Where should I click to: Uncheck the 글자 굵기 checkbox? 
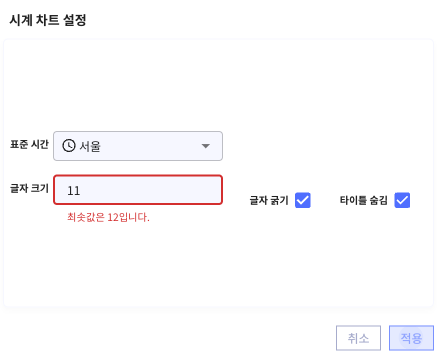(x=303, y=200)
